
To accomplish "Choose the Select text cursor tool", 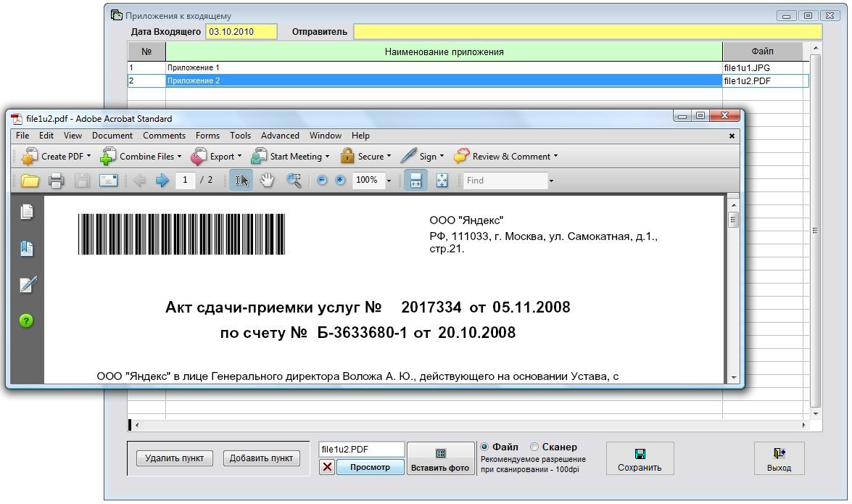I will click(241, 181).
